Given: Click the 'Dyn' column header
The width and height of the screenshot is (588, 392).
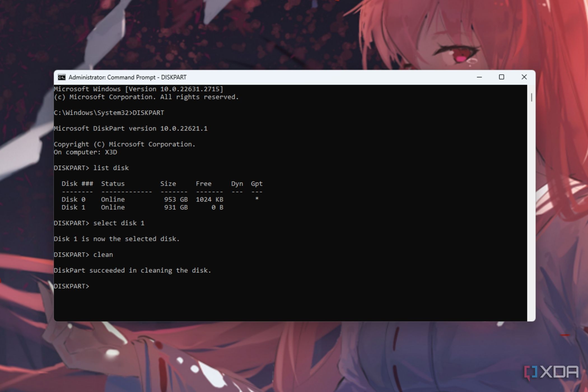Looking at the screenshot, I should pos(237,184).
